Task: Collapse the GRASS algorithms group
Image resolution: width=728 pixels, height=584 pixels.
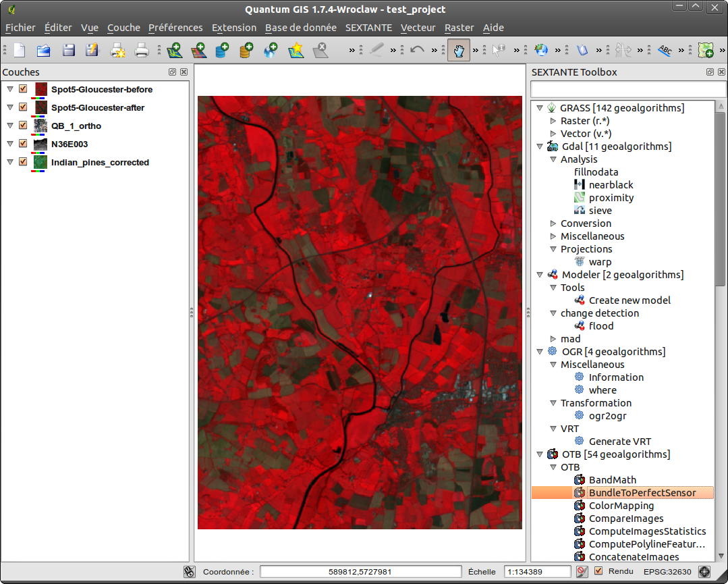Action: point(539,107)
